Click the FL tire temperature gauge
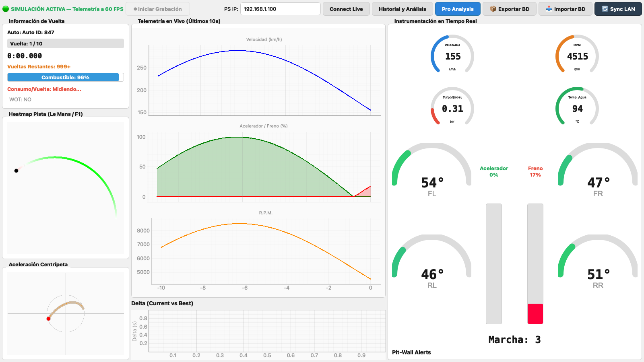This screenshot has width=644, height=362. (x=432, y=170)
